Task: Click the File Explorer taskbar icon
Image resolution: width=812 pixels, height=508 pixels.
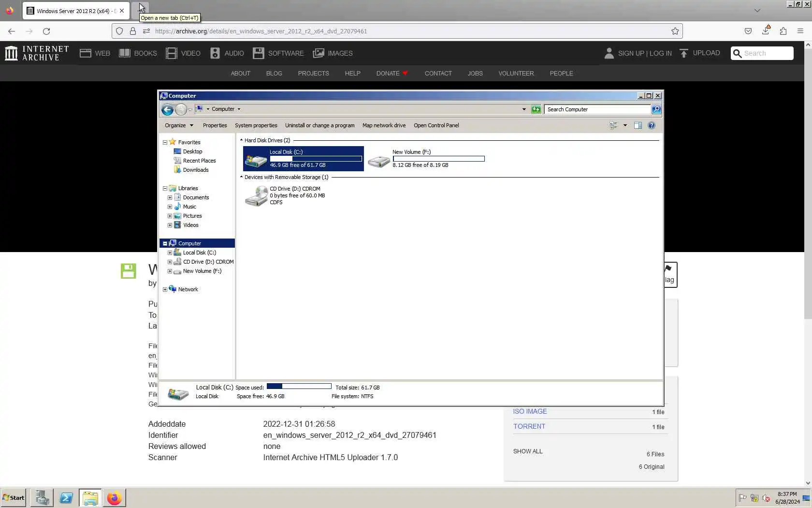Action: [x=90, y=498]
